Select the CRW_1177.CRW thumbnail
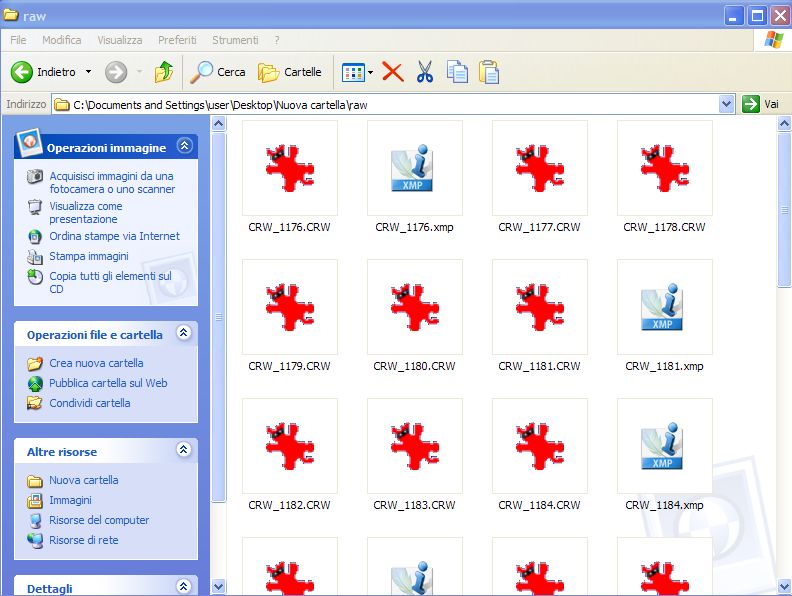Viewport: 792px width, 596px height. (x=539, y=168)
